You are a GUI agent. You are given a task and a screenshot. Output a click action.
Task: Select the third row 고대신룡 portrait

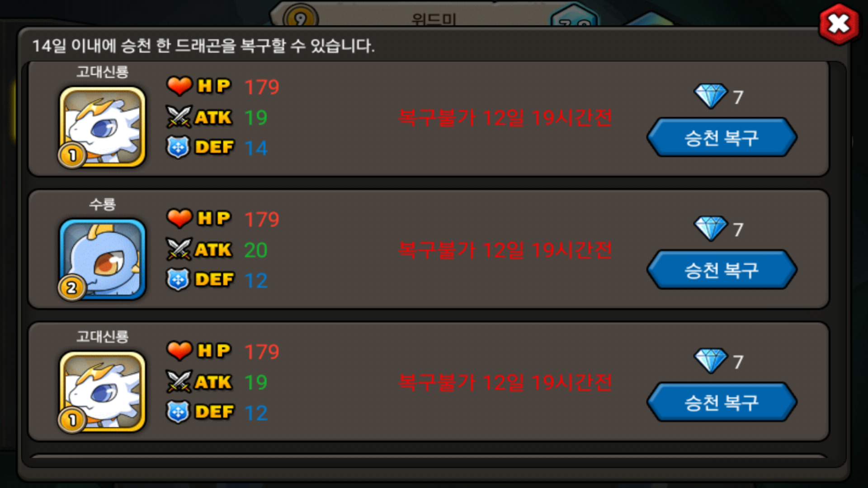[x=103, y=392]
